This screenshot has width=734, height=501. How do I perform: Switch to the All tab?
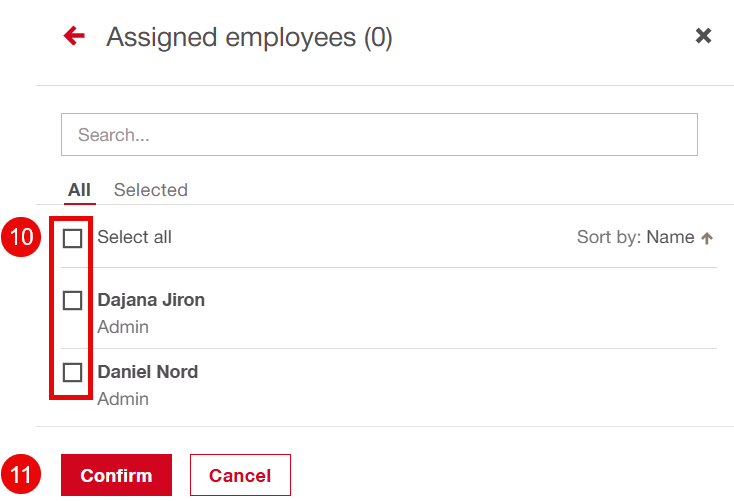pyautogui.click(x=79, y=190)
